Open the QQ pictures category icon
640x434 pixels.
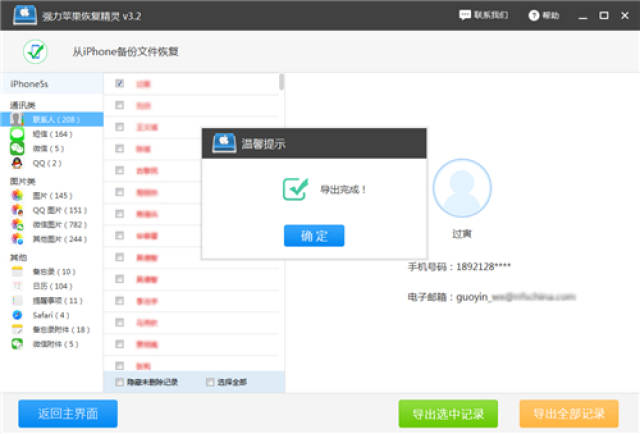[x=17, y=210]
